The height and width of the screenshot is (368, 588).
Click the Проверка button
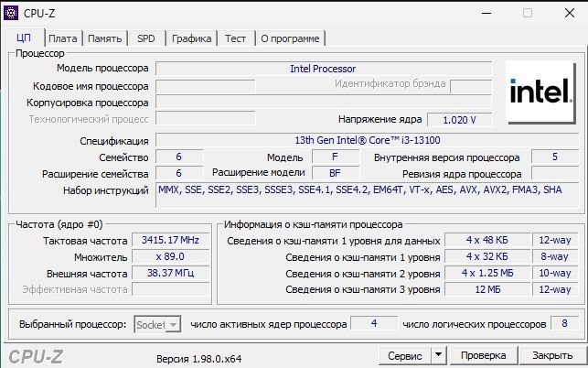click(483, 355)
